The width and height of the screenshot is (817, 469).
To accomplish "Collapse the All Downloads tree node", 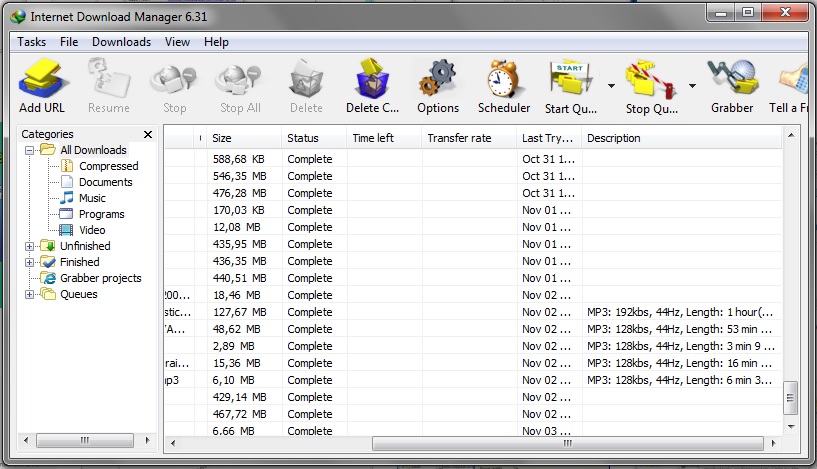I will (x=30, y=150).
